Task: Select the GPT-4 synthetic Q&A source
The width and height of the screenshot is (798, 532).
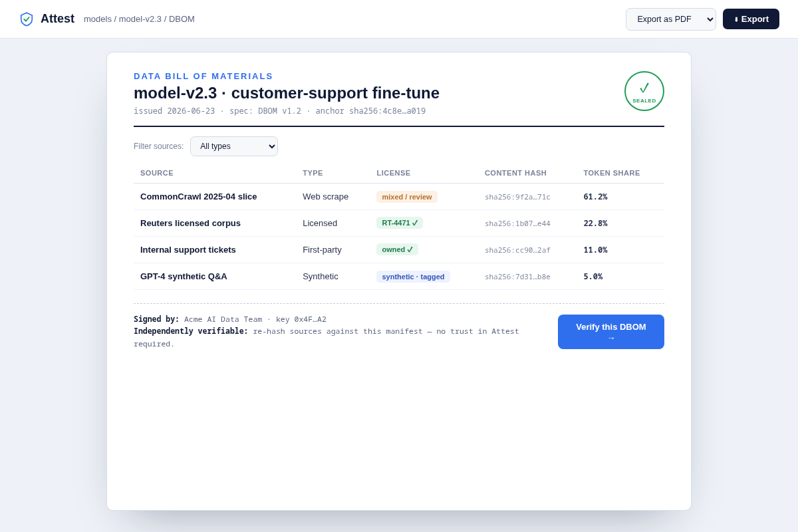Action: [184, 277]
